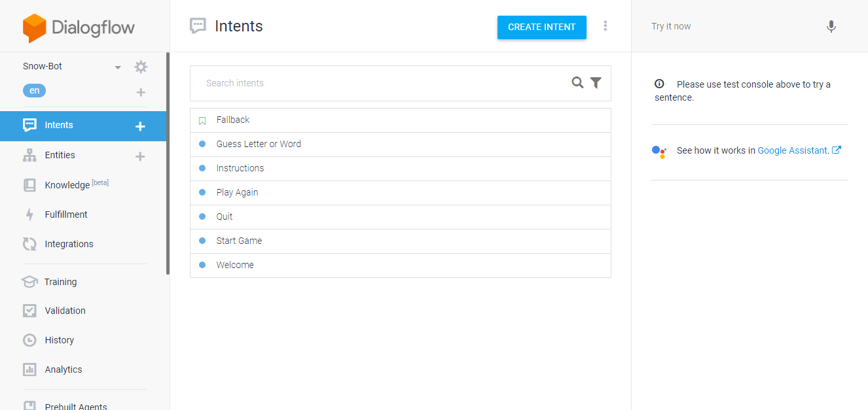Click the plus icon beside Entities

click(140, 156)
